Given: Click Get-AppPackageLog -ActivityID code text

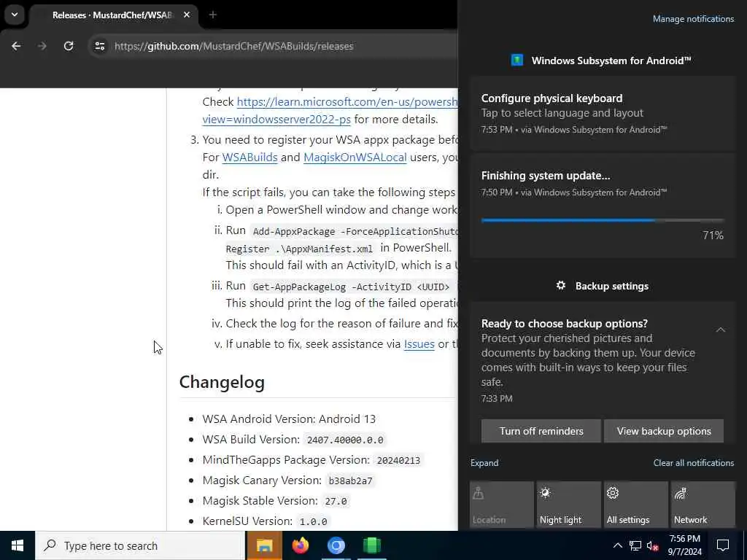Looking at the screenshot, I should pos(351,287).
